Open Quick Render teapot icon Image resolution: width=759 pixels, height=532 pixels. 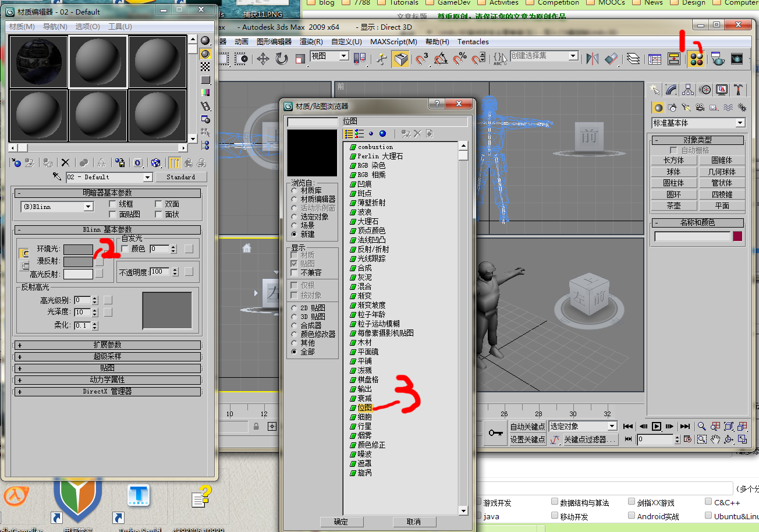(718, 59)
